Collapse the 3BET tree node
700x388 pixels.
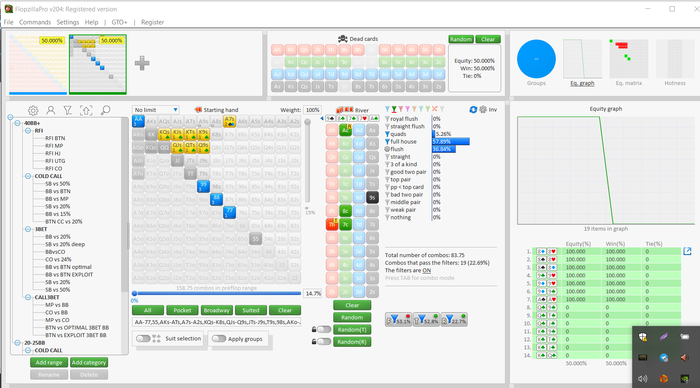(28, 229)
